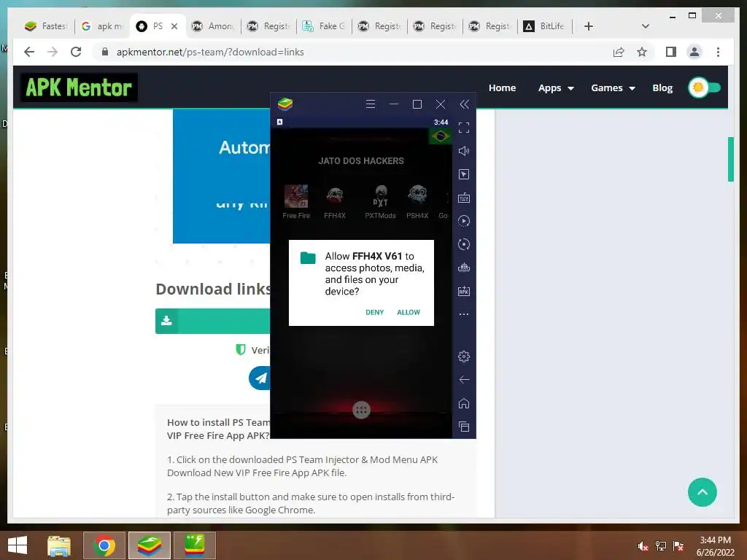Click the Chrome taskbar icon
747x560 pixels.
pos(104,545)
